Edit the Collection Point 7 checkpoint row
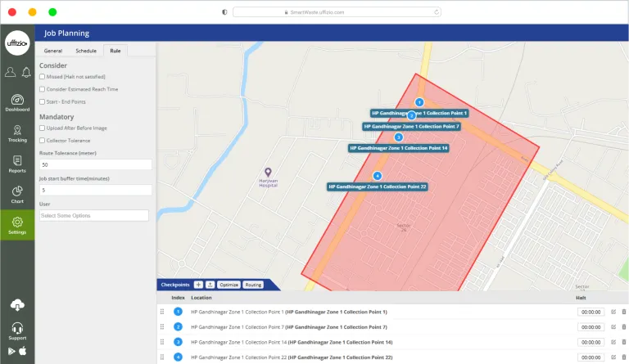Viewport: 629px width, 364px height. click(x=613, y=327)
